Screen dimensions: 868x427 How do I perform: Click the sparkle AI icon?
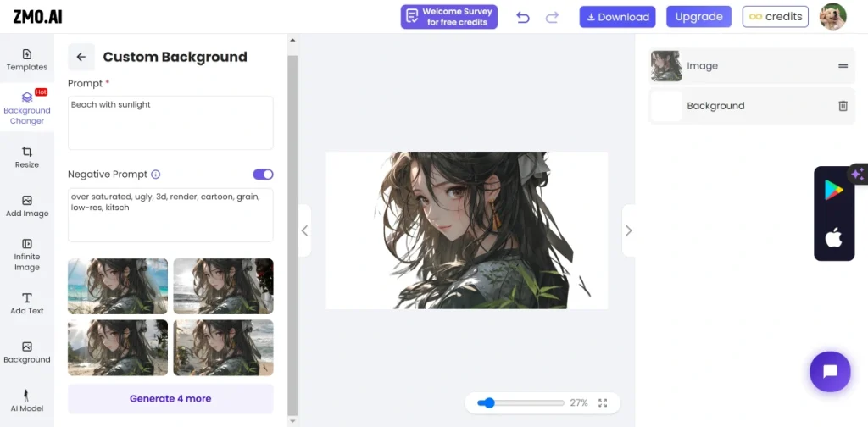pyautogui.click(x=858, y=175)
